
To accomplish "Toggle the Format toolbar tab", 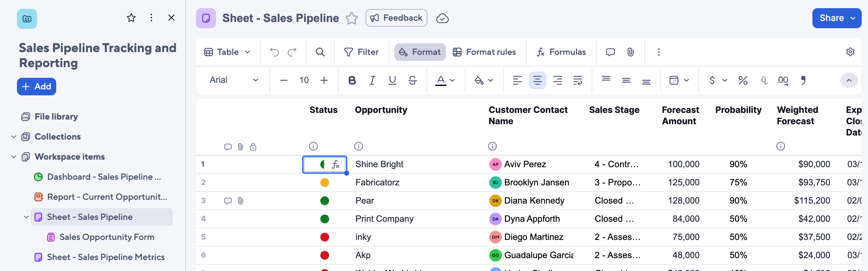I will (x=420, y=52).
